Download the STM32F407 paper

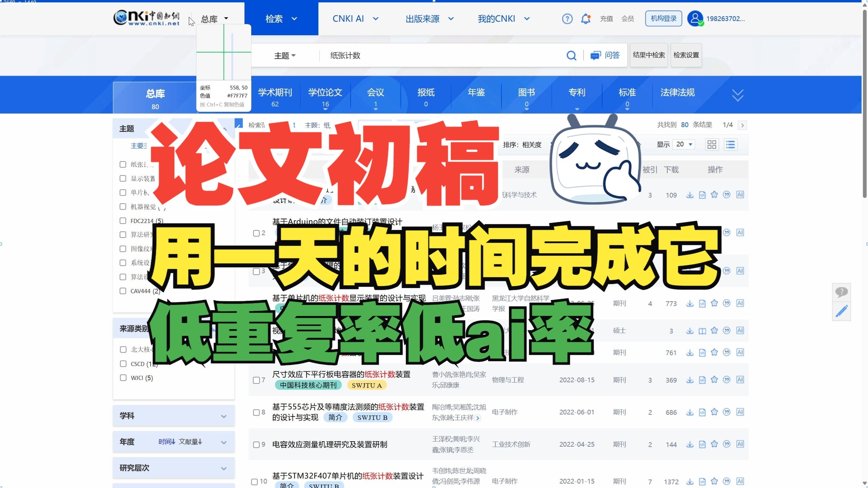point(690,482)
